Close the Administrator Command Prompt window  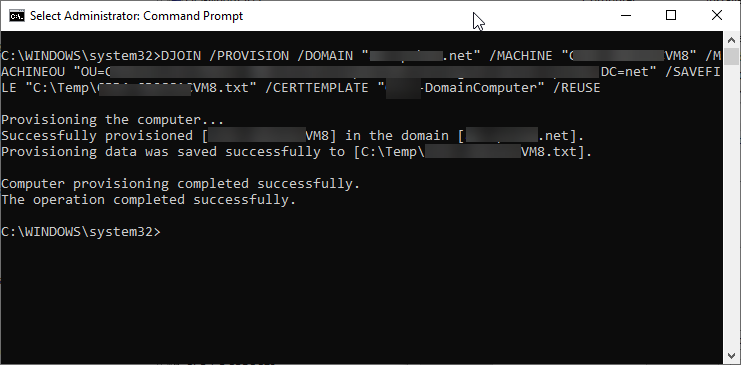coord(716,16)
